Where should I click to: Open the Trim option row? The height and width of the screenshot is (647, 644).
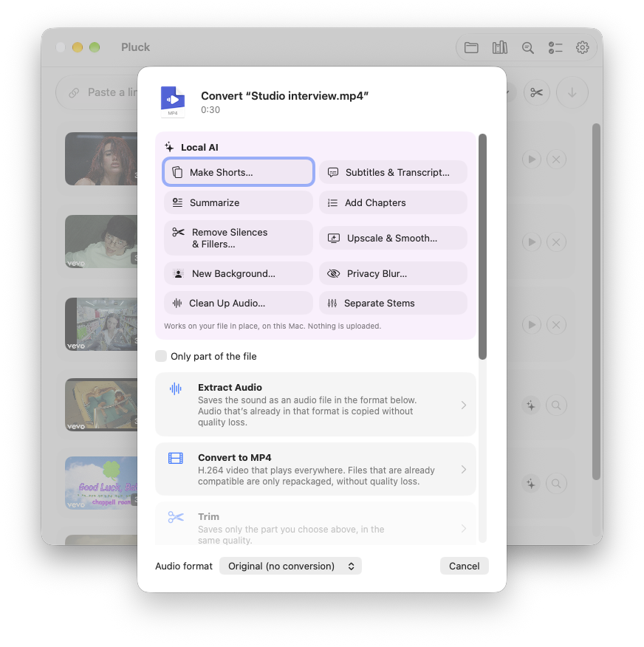click(x=315, y=524)
